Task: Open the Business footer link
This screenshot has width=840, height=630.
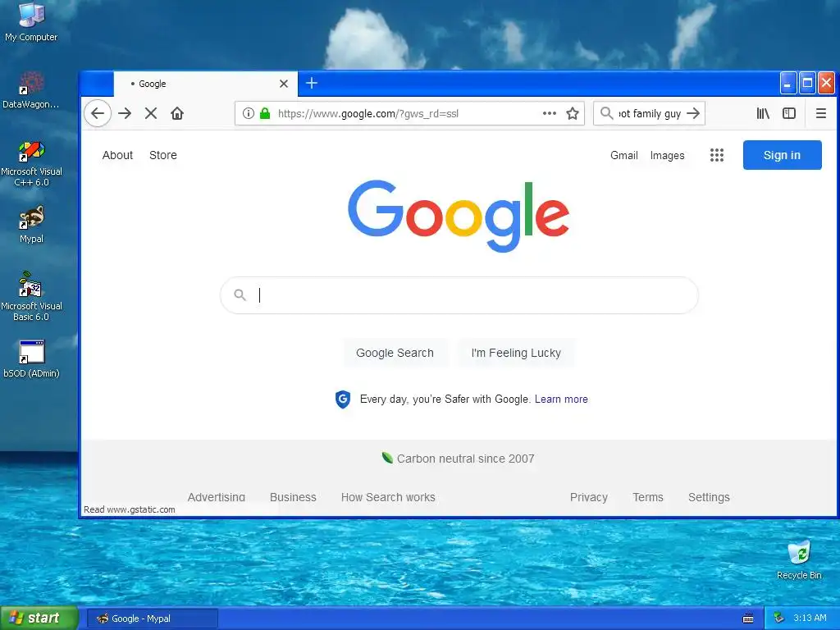Action: click(x=293, y=497)
